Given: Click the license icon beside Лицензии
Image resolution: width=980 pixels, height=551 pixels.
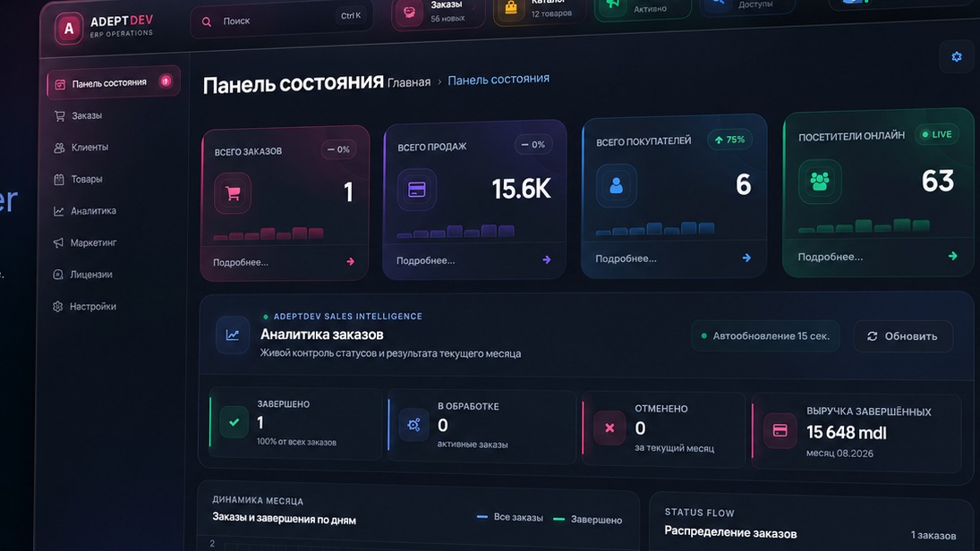Looking at the screenshot, I should (x=58, y=275).
